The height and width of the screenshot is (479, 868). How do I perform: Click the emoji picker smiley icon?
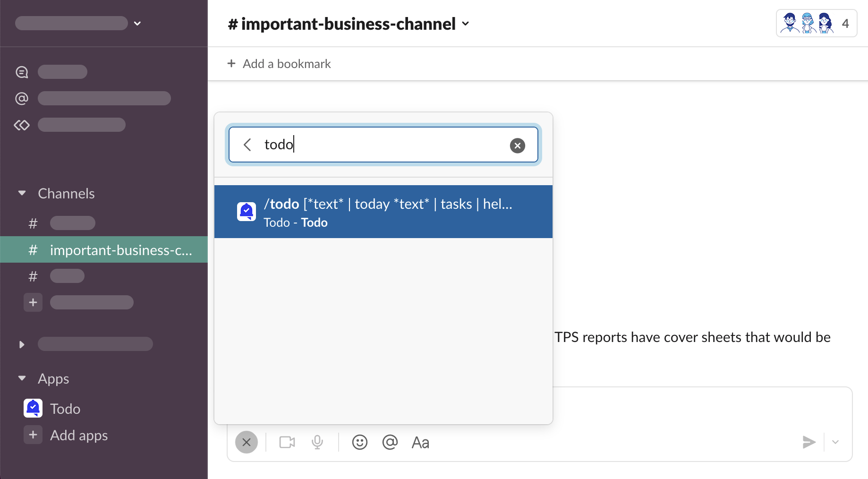(x=359, y=442)
